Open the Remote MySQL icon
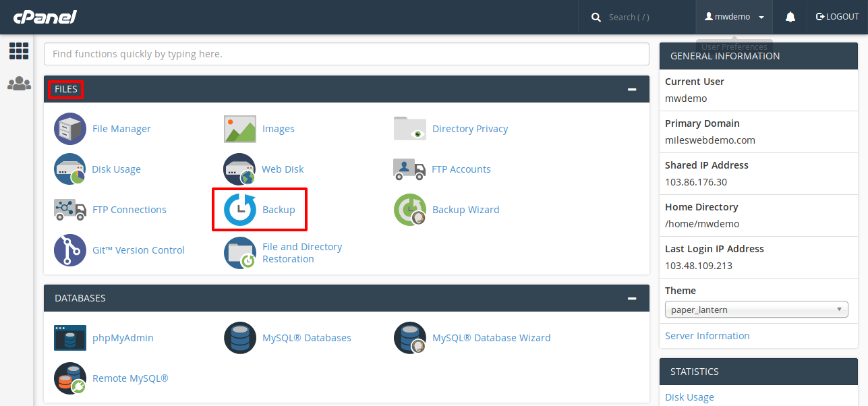Viewport: 868px width, 406px height. pyautogui.click(x=70, y=378)
